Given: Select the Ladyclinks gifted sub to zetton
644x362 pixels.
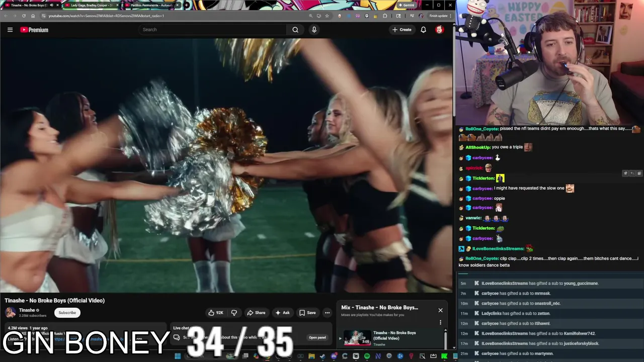Looking at the screenshot, I should point(549,313).
